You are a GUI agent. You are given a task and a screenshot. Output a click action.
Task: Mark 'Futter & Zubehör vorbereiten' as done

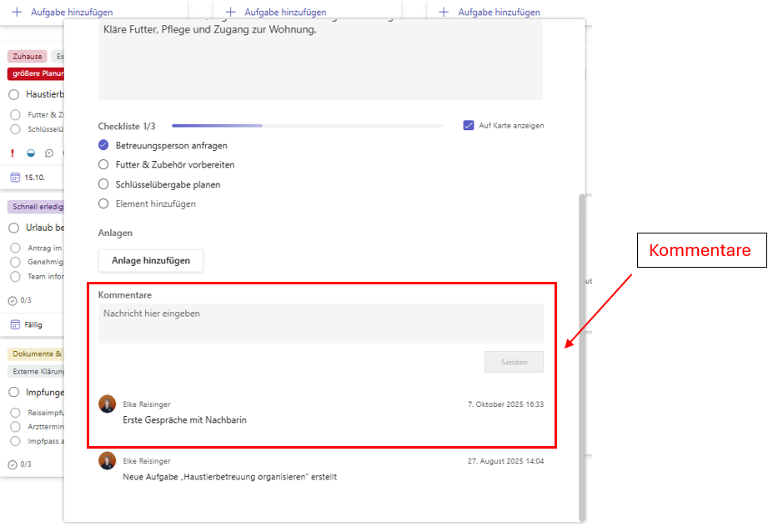tap(104, 165)
